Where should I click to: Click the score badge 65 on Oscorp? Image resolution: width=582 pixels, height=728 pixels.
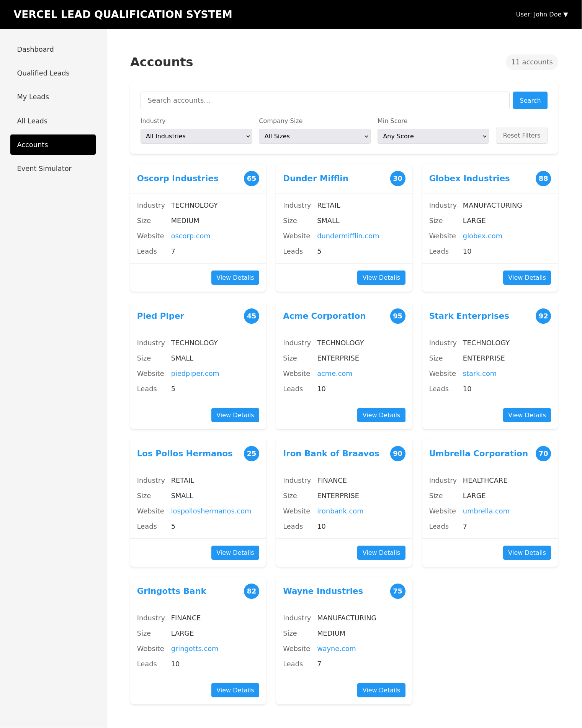pyautogui.click(x=252, y=179)
